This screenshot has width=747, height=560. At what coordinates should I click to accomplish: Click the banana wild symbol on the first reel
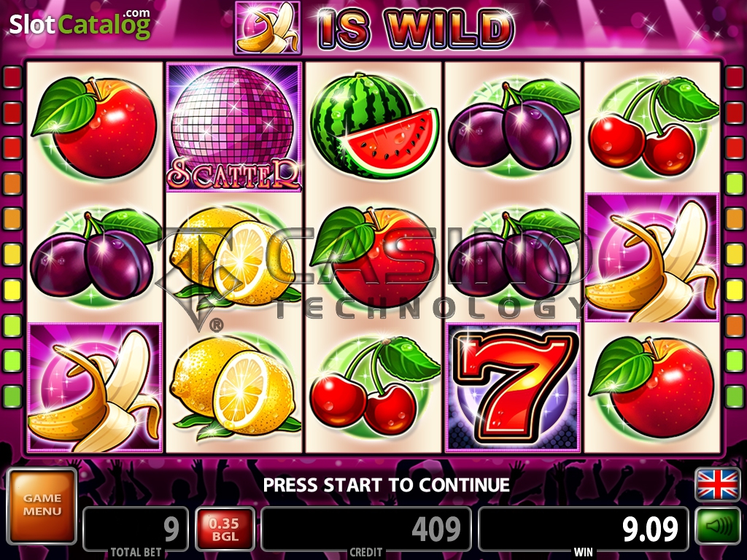95,388
